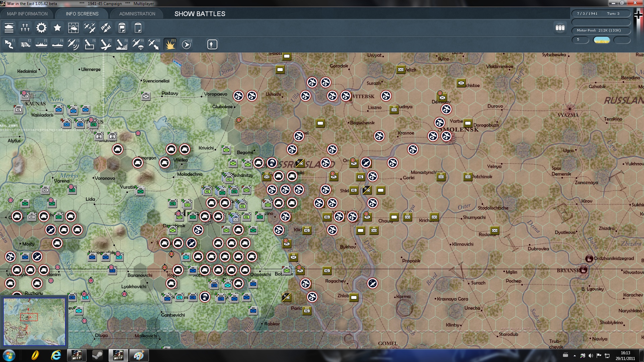This screenshot has height=362, width=644.
Task: Open the weather map icon
Action: click(73, 28)
